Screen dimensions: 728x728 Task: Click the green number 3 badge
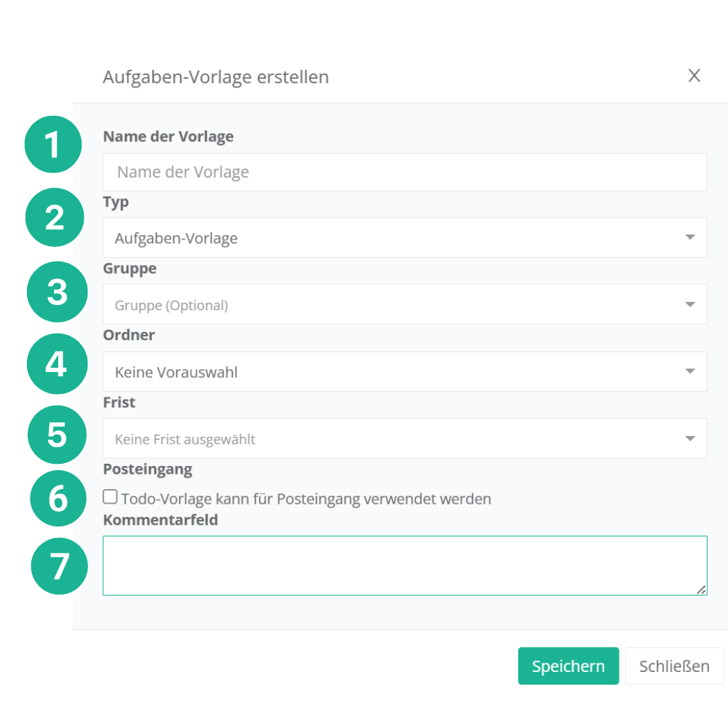[x=57, y=291]
